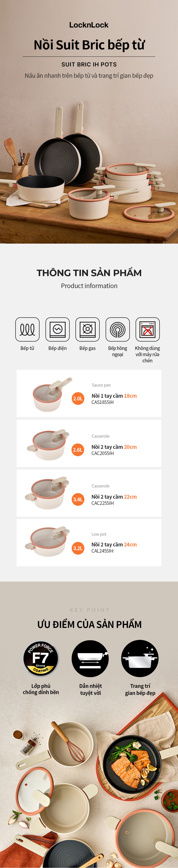The height and width of the screenshot is (868, 178).
Task: Click the LocknLock brand logo
Action: click(x=89, y=25)
